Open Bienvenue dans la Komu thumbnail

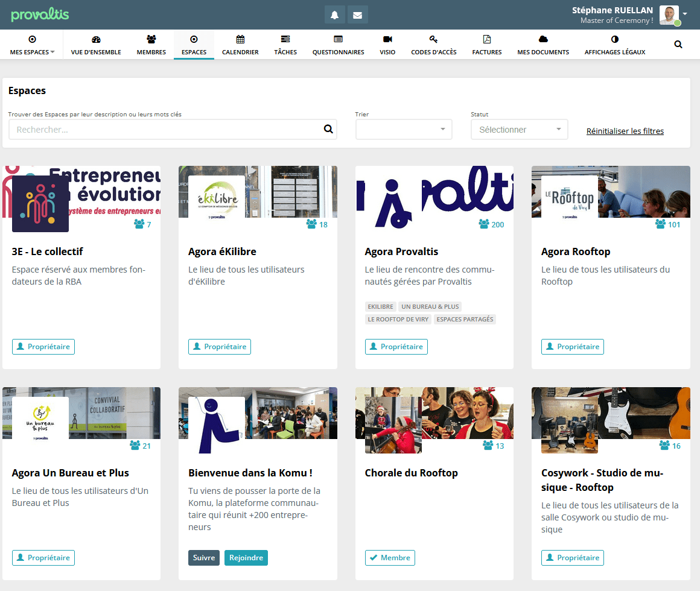pos(217,425)
